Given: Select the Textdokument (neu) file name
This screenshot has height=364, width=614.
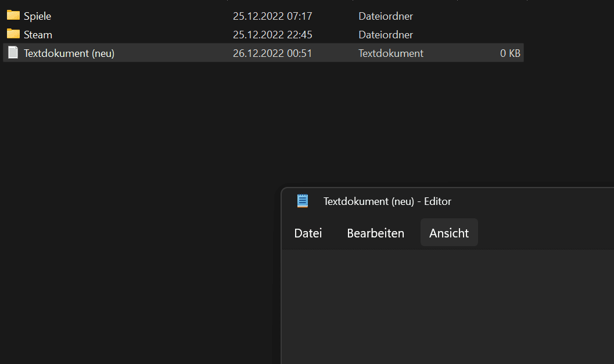Looking at the screenshot, I should (x=69, y=53).
